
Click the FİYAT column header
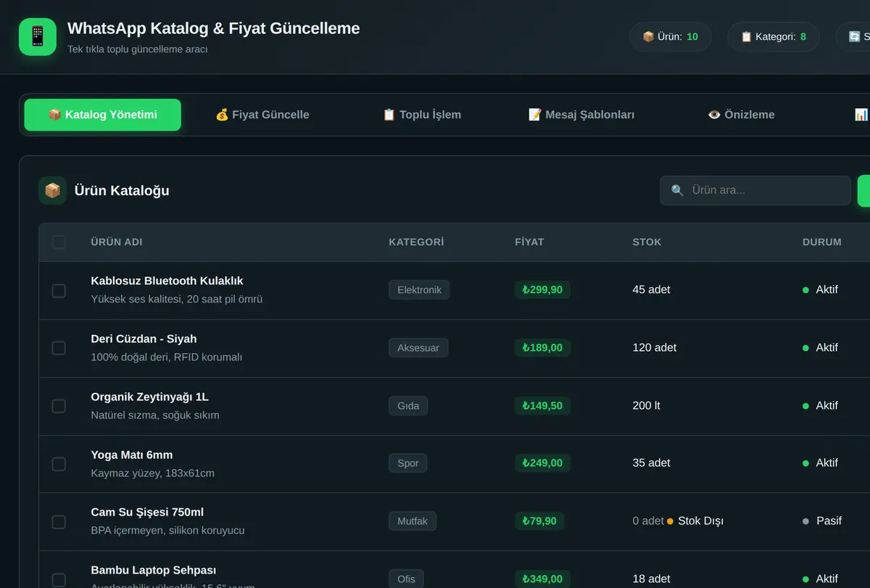529,242
